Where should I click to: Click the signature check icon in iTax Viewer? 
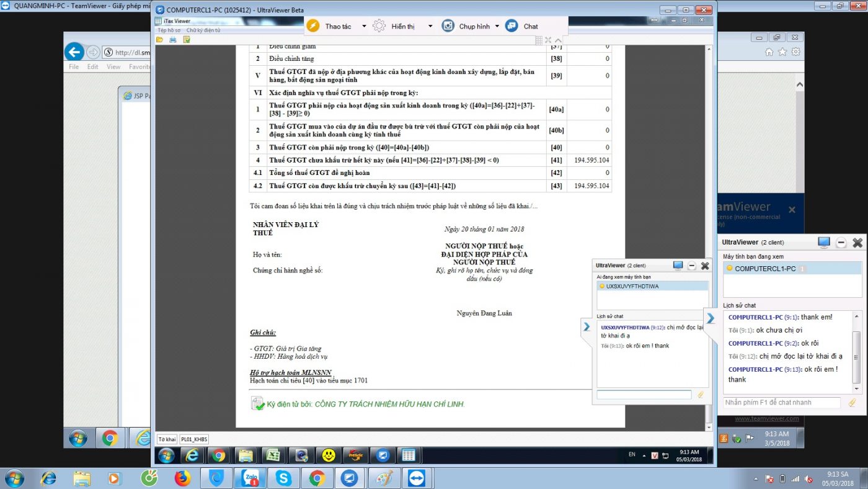point(186,40)
